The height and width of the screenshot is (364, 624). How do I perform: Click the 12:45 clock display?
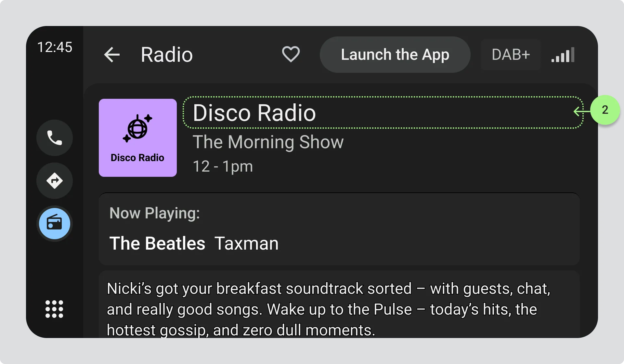55,47
